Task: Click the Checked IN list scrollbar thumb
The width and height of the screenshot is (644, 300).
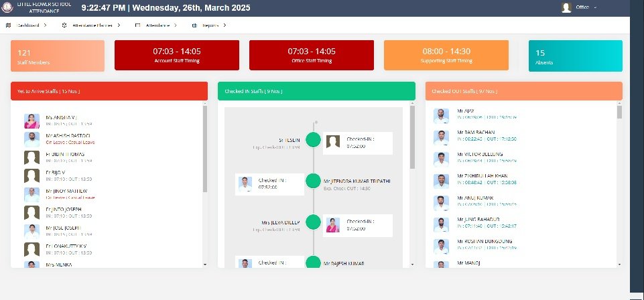Action: tap(412, 137)
